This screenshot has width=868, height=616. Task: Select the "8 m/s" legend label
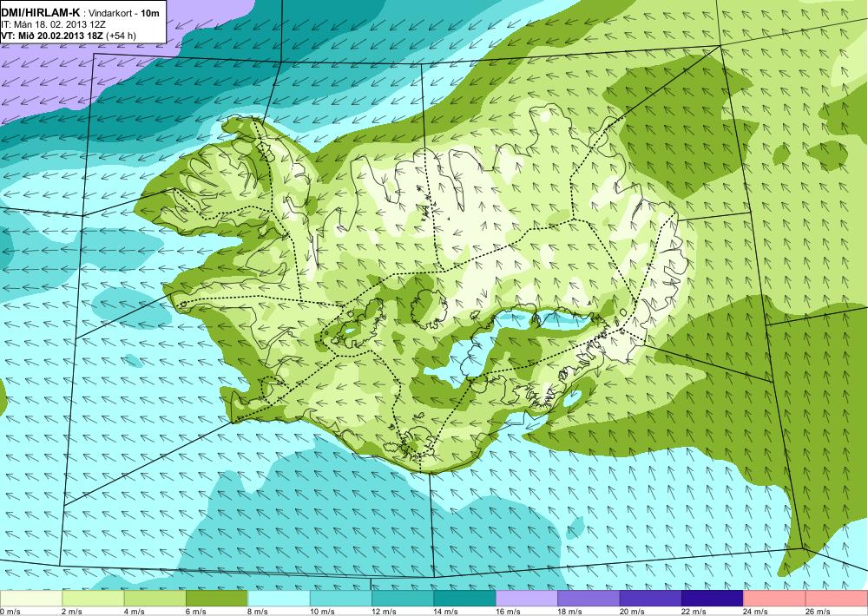pyautogui.click(x=258, y=612)
